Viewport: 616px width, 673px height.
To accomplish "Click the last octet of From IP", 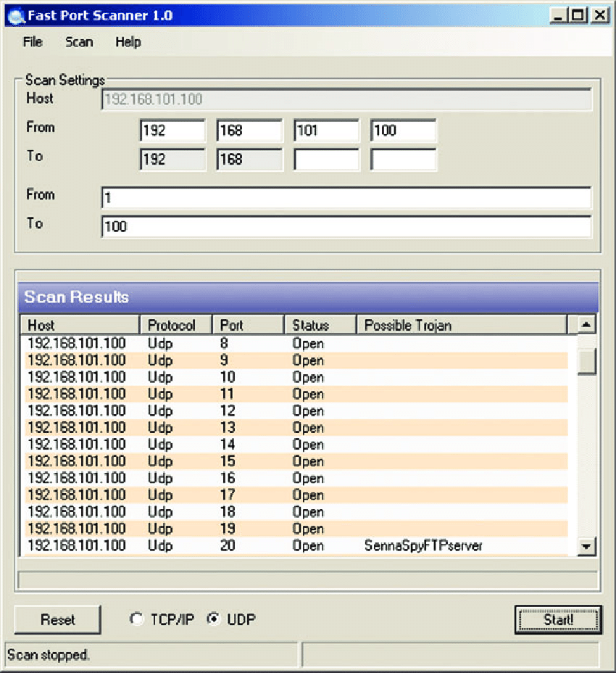I will pyautogui.click(x=403, y=131).
